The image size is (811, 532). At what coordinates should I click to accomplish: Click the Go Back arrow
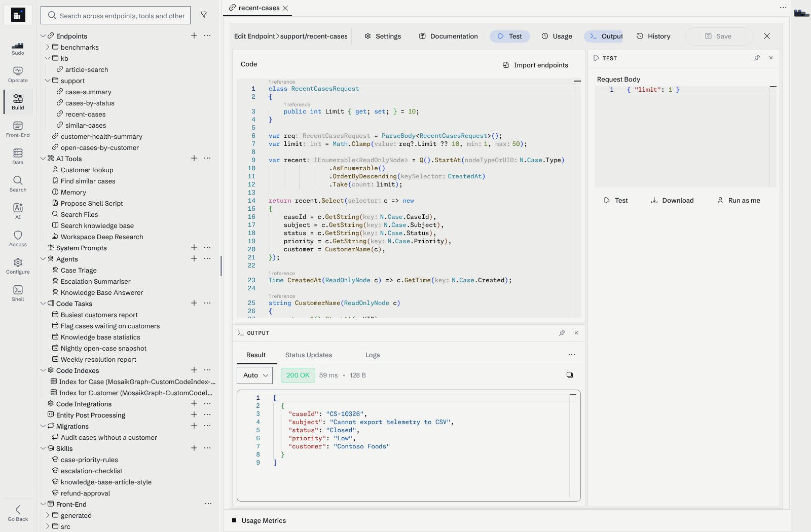click(x=18, y=510)
